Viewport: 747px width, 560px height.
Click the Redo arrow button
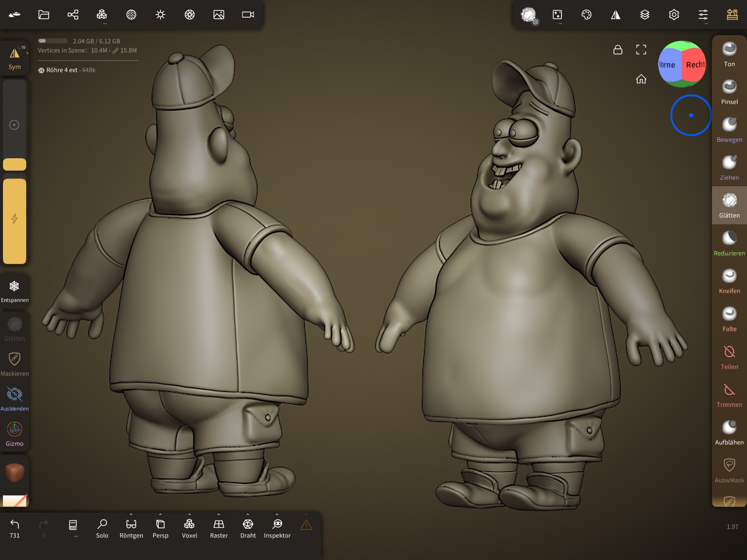(44, 529)
